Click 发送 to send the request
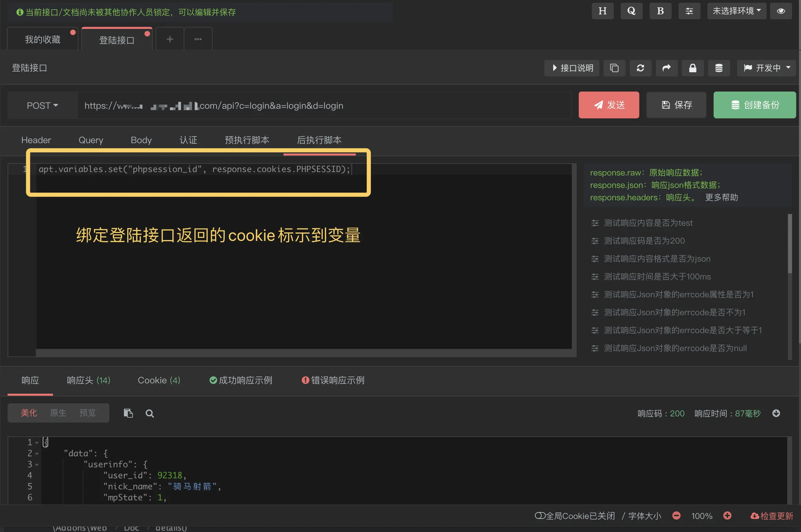The height and width of the screenshot is (532, 801). [x=608, y=105]
